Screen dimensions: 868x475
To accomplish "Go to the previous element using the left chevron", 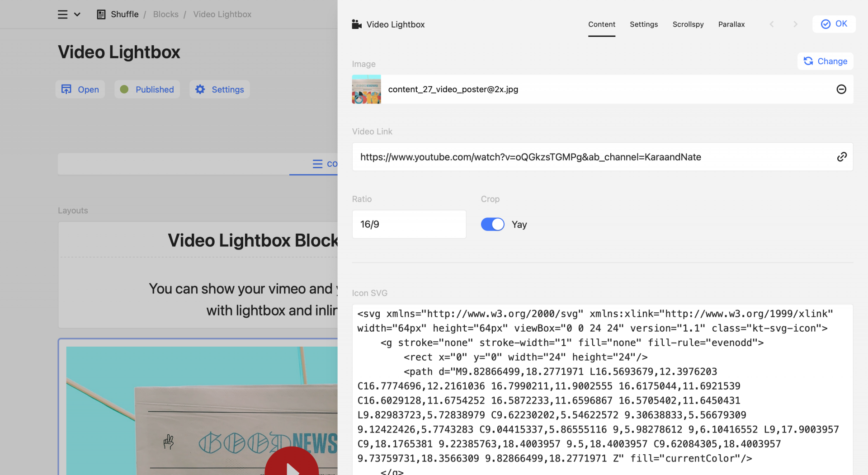I will pos(772,24).
